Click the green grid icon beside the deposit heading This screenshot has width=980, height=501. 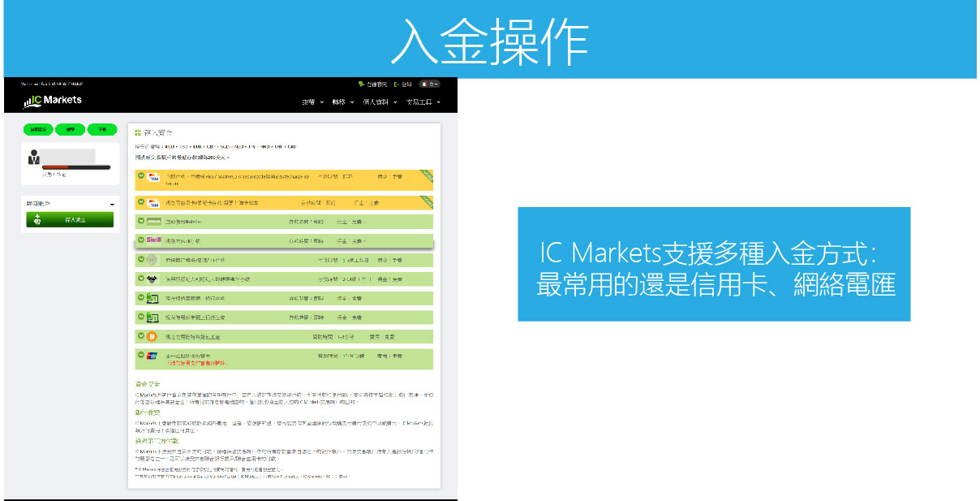(x=138, y=132)
